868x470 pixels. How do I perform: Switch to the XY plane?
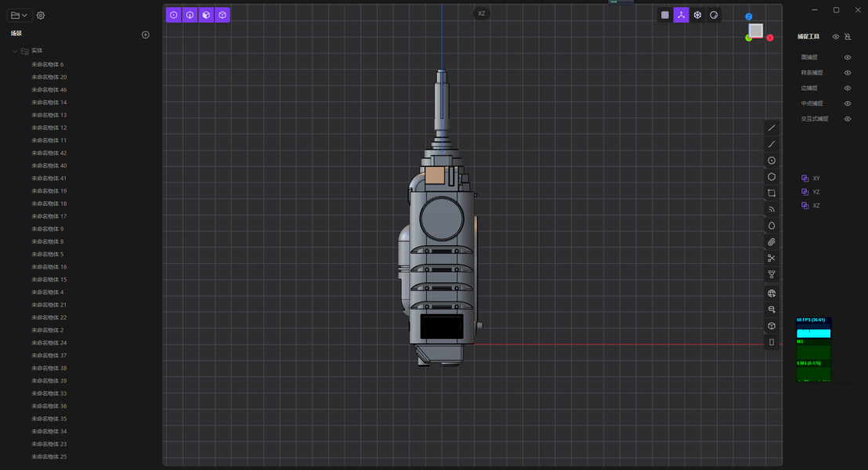coord(811,179)
